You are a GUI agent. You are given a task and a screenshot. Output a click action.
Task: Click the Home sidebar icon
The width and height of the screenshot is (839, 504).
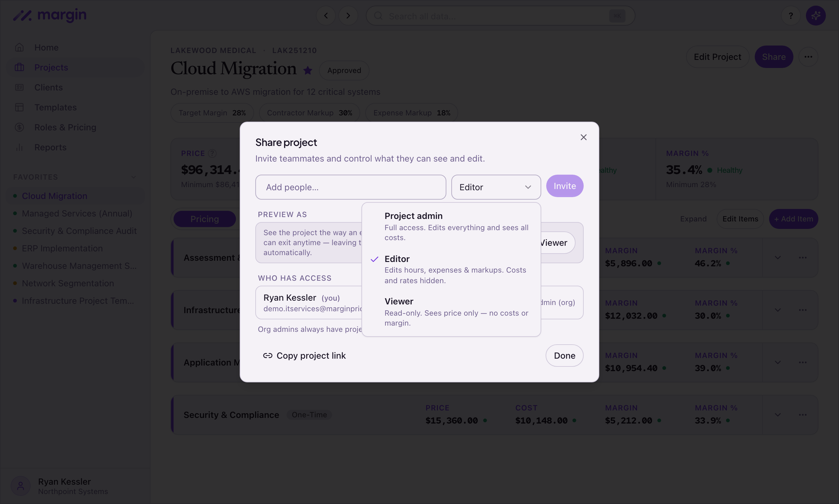(19, 47)
